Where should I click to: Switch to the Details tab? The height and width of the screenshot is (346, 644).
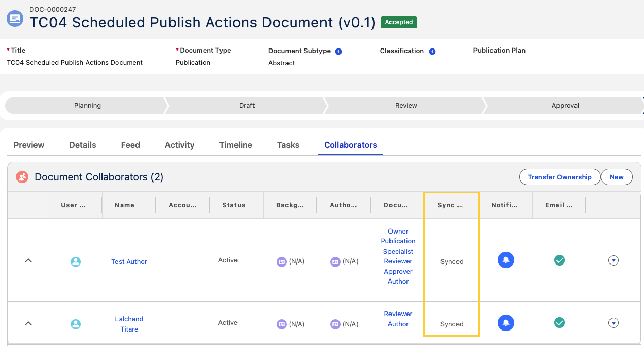[82, 145]
